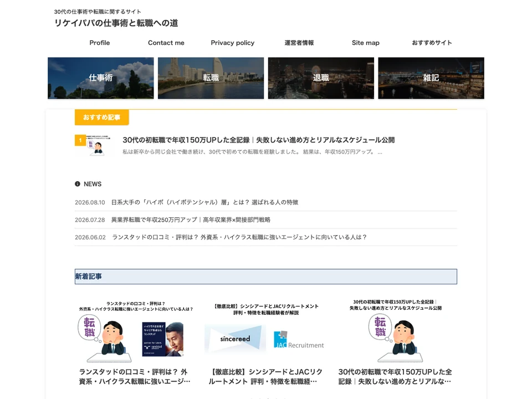Screen dimensions: 532x399
Task: Click the NEWS heading text
Action: tap(93, 184)
